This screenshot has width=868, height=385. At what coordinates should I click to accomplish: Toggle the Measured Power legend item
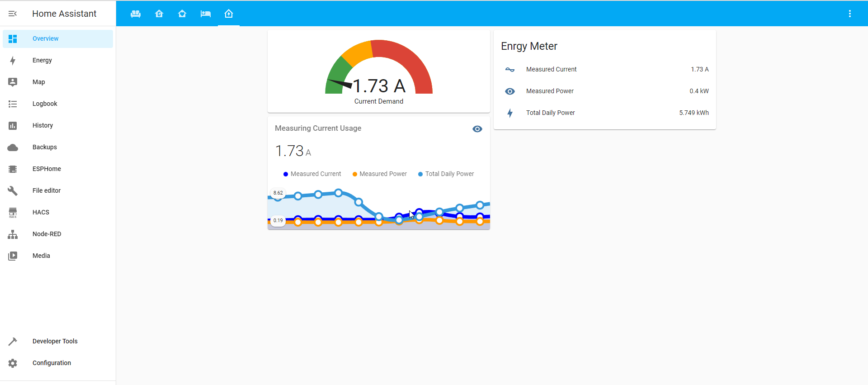pos(379,174)
